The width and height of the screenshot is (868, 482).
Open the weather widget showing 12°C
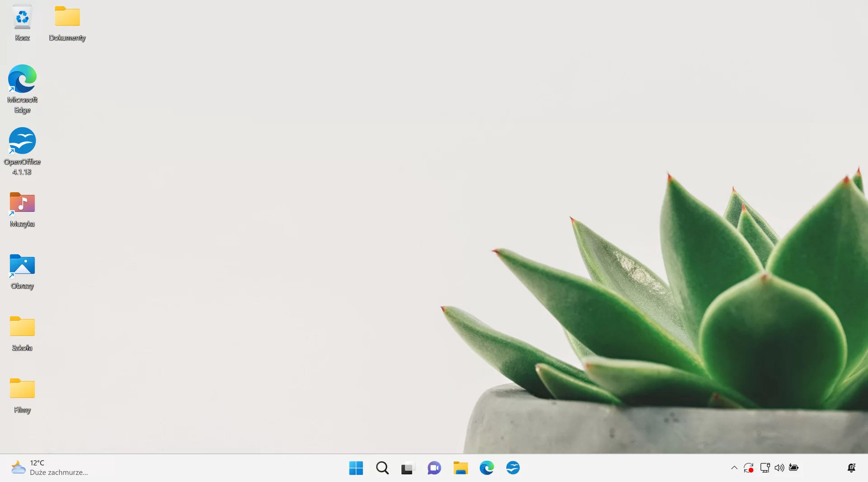[50, 468]
